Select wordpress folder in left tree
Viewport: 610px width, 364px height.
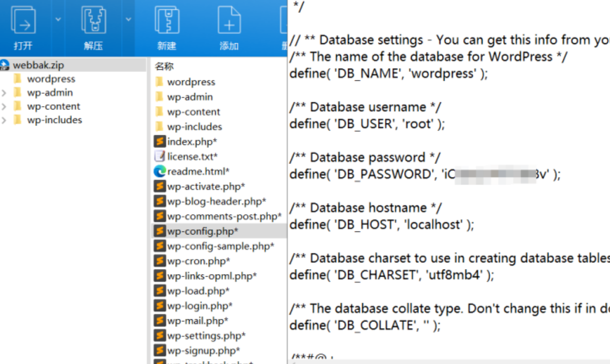click(x=51, y=79)
